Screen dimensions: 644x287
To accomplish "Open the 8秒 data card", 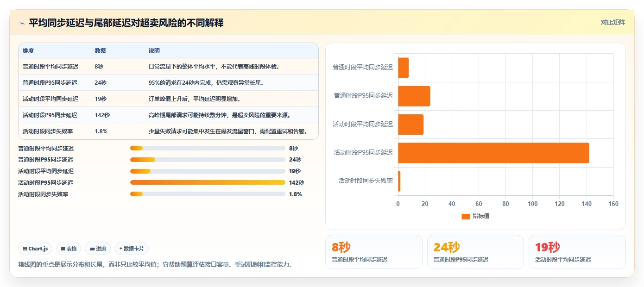I will [373, 252].
